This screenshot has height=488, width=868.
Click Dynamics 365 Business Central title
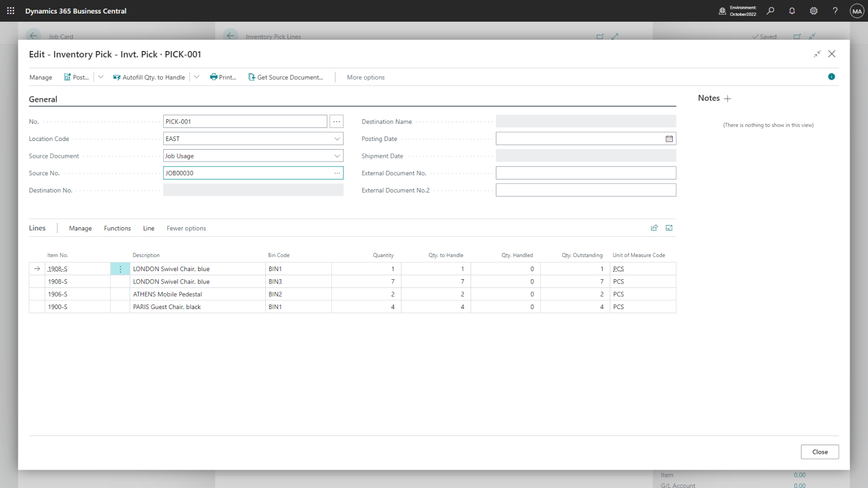(x=76, y=11)
